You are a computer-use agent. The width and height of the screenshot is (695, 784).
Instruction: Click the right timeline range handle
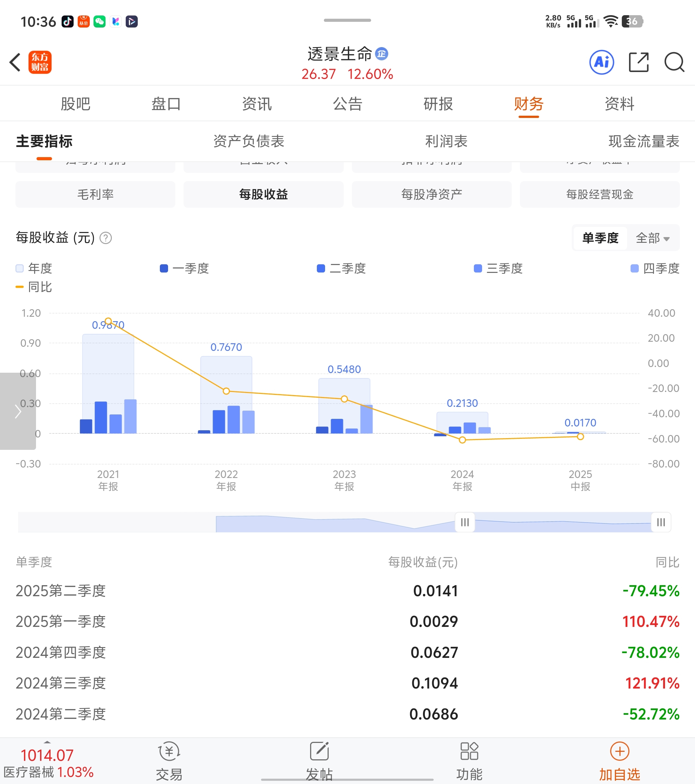661,522
